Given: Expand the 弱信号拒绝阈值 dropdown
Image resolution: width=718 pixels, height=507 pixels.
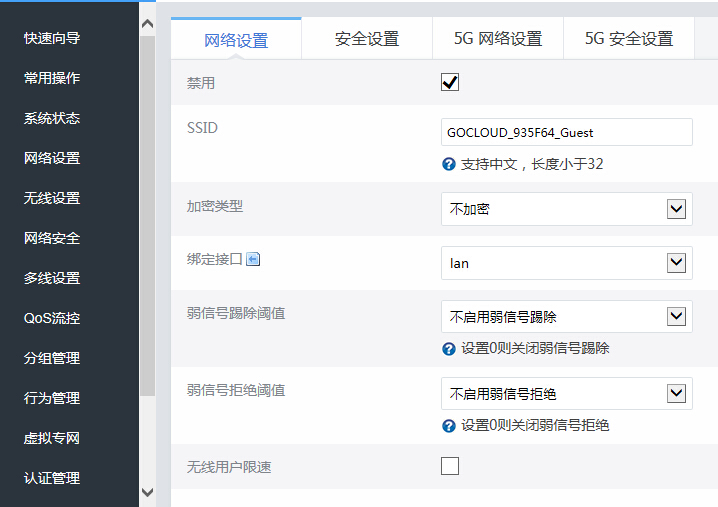Looking at the screenshot, I should pyautogui.click(x=566, y=394).
